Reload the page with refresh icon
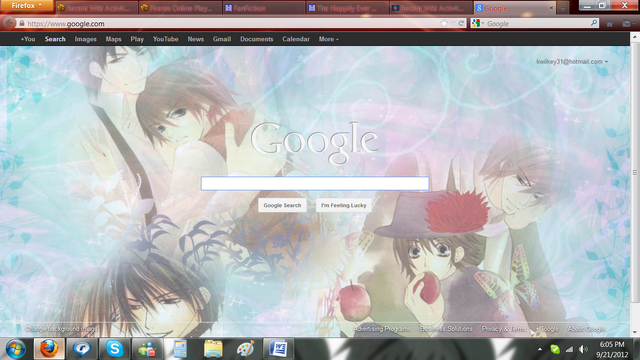640x360 pixels. click(461, 23)
